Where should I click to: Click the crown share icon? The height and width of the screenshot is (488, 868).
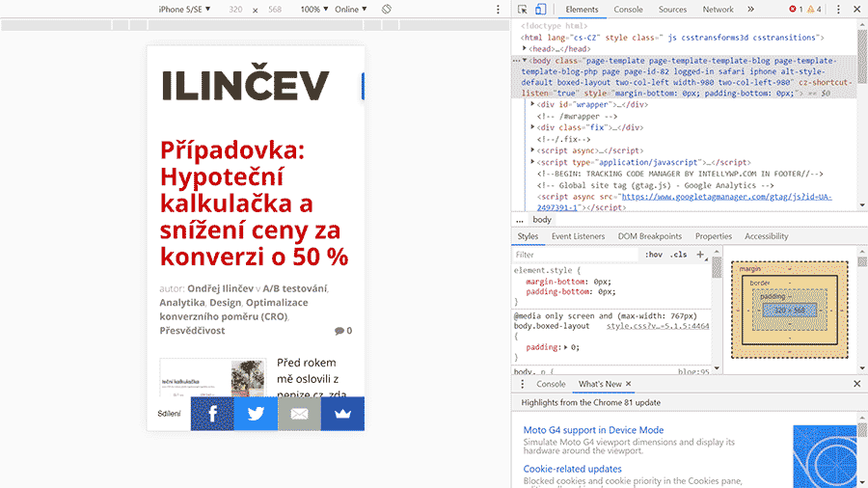342,414
